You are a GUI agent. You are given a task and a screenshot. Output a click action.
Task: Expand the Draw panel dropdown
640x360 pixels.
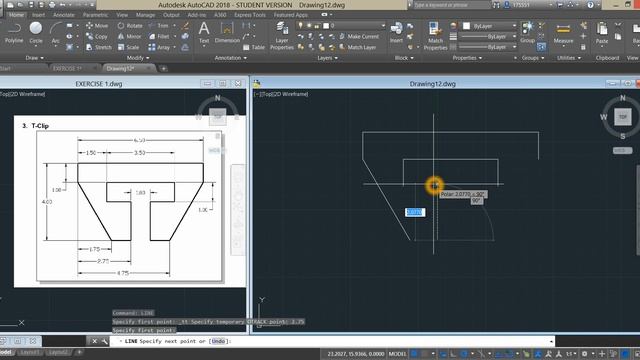[x=35, y=58]
